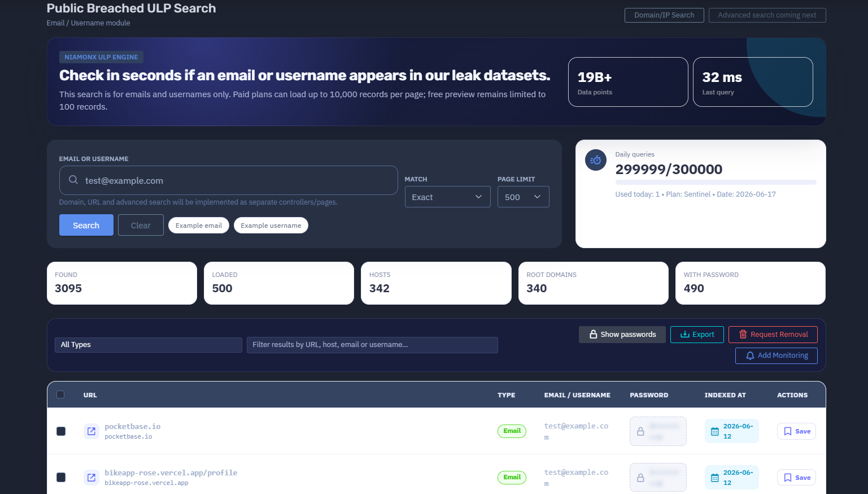Click the daily queries progress bar
The width and height of the screenshot is (868, 494).
tap(716, 182)
